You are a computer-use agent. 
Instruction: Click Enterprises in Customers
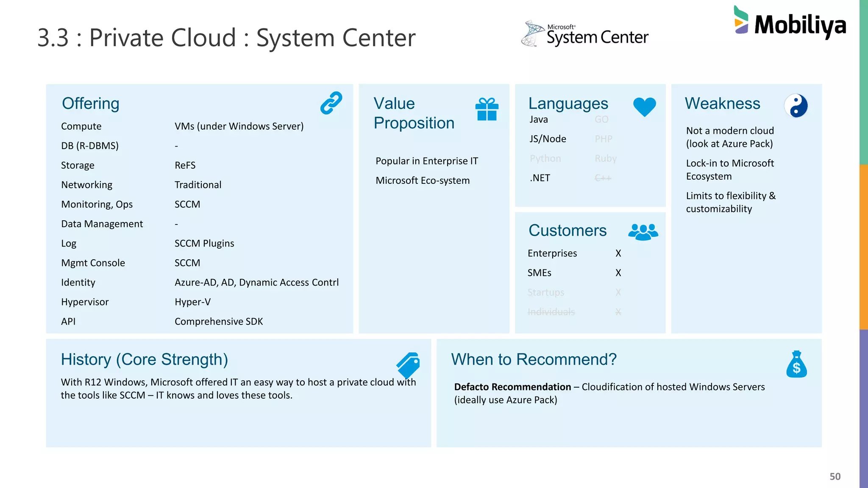coord(552,253)
